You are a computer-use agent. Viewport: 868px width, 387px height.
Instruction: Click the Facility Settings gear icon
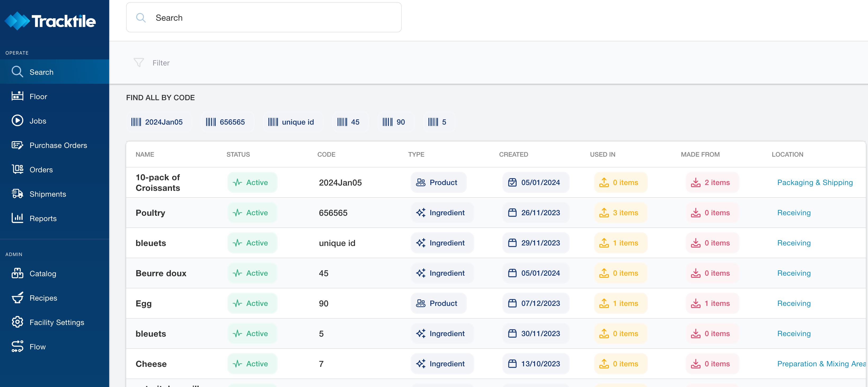(x=17, y=322)
